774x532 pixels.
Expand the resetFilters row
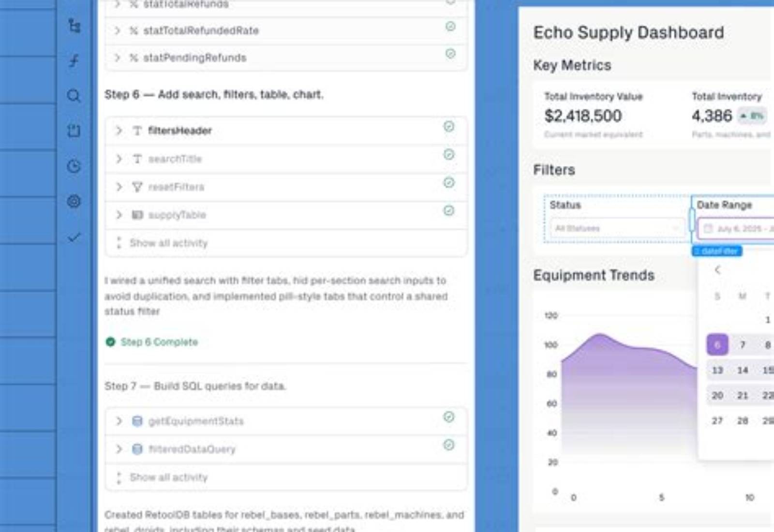tap(119, 187)
